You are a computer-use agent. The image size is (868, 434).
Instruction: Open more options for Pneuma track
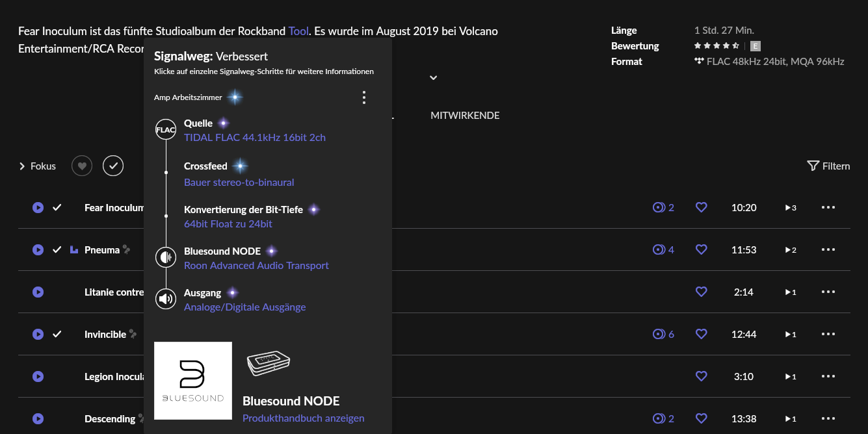pos(828,250)
